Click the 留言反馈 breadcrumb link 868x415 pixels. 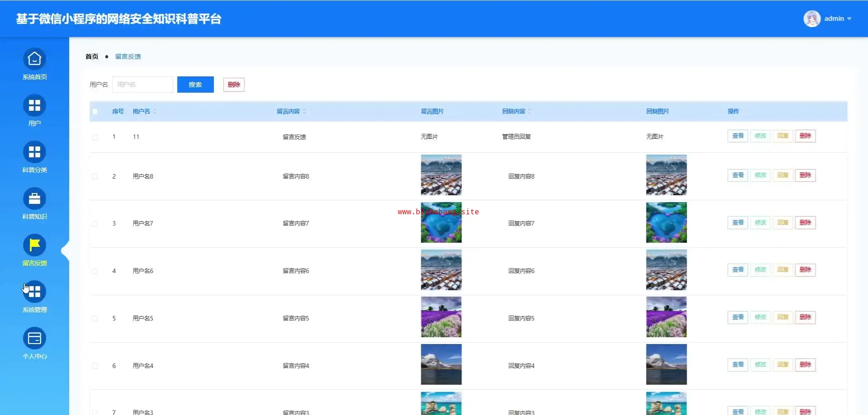point(128,57)
